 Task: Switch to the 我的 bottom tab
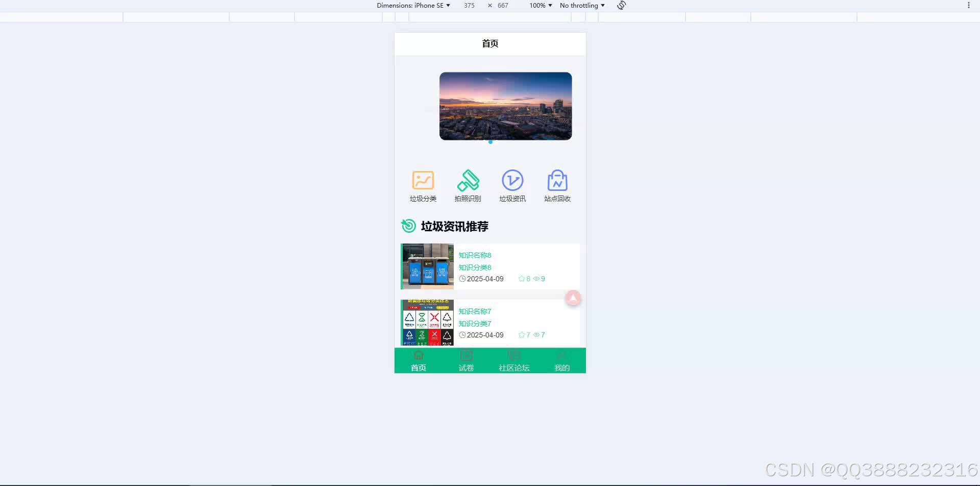pos(562,360)
